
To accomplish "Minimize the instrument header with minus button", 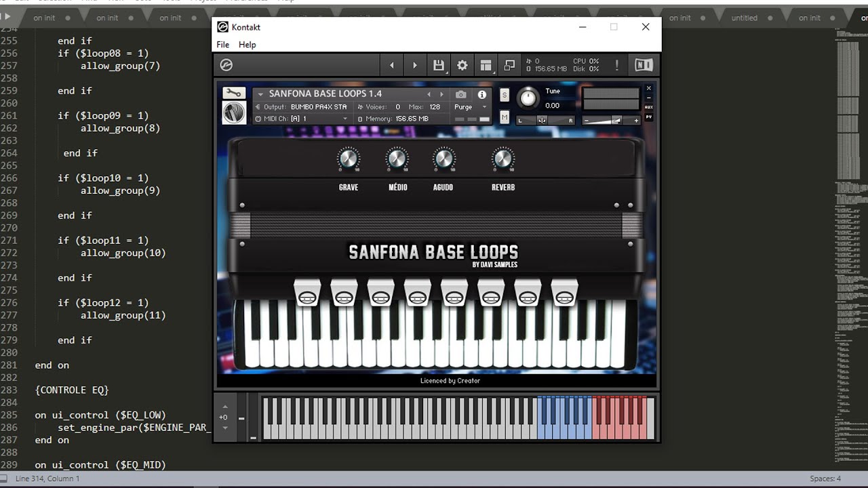I will 648,98.
